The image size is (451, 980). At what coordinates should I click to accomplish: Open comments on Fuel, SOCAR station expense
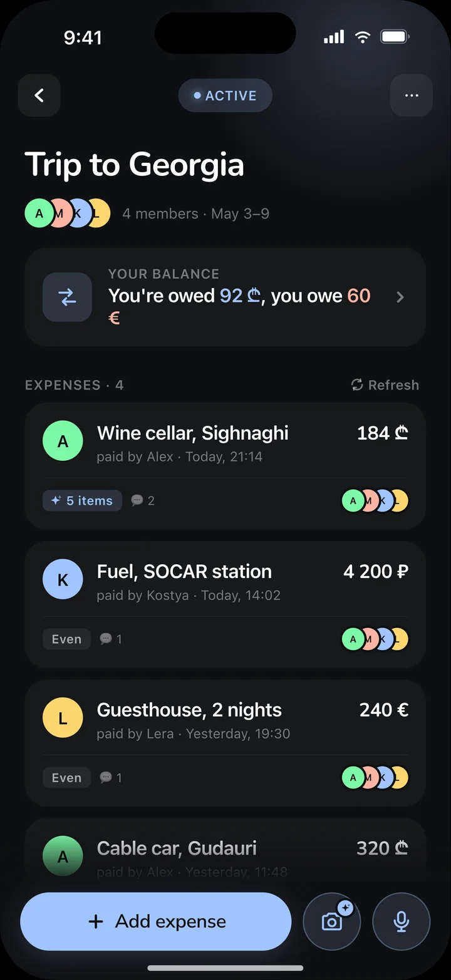(x=111, y=639)
